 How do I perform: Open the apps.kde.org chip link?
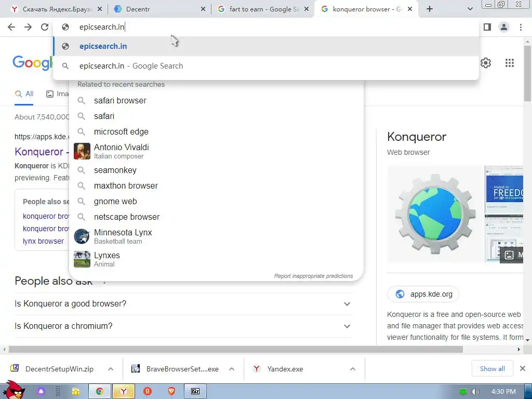423,294
